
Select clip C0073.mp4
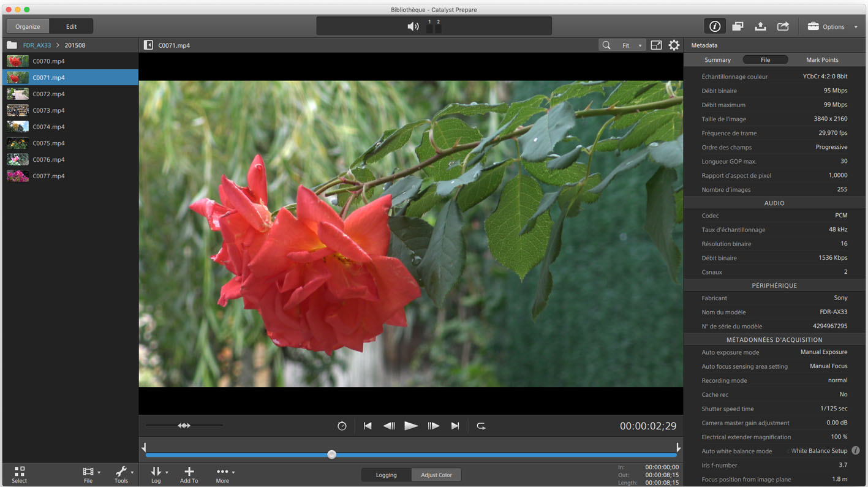tap(70, 110)
